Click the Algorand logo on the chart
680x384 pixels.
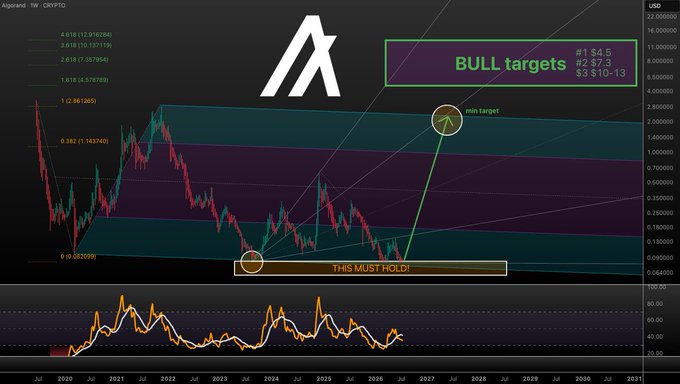(300, 56)
